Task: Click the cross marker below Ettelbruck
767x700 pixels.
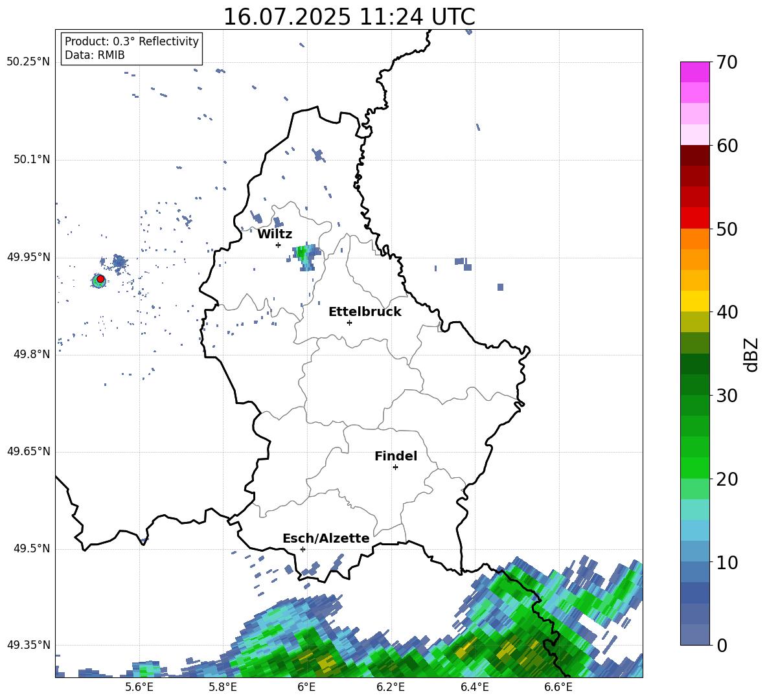Action: [349, 322]
